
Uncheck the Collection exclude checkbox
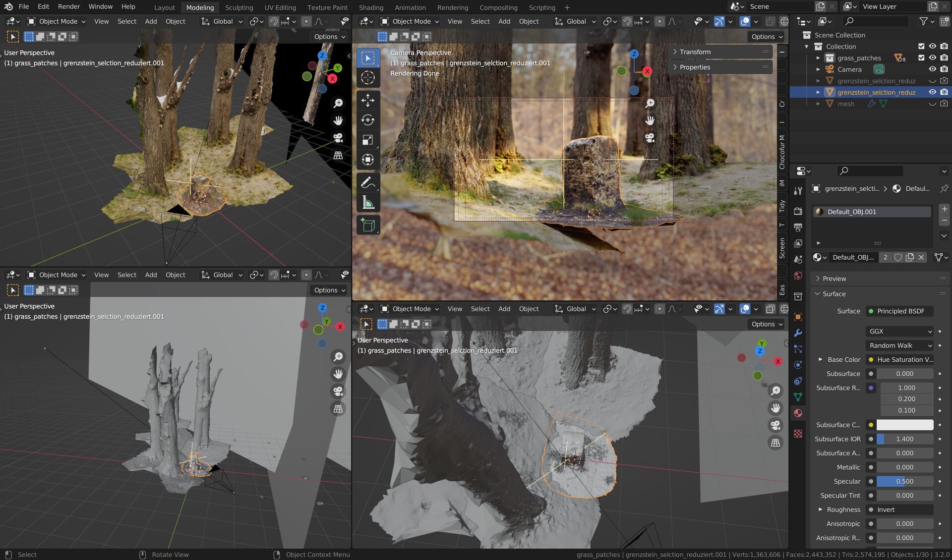pos(921,47)
